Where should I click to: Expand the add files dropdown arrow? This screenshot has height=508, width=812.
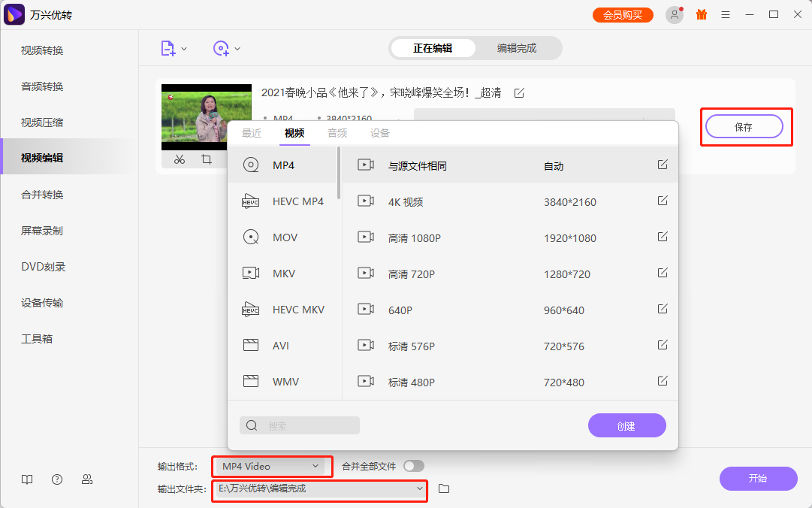click(184, 47)
